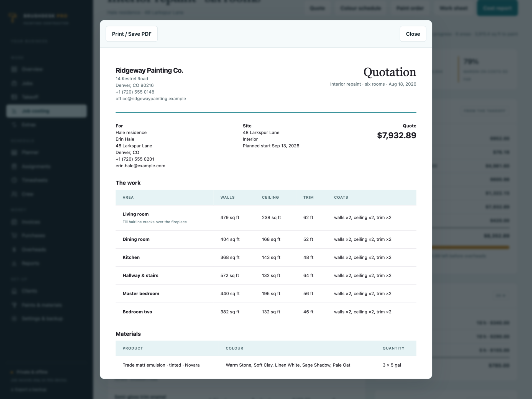The width and height of the screenshot is (532, 399).
Task: Select the fireplace hairline cracks note
Action: tap(155, 222)
